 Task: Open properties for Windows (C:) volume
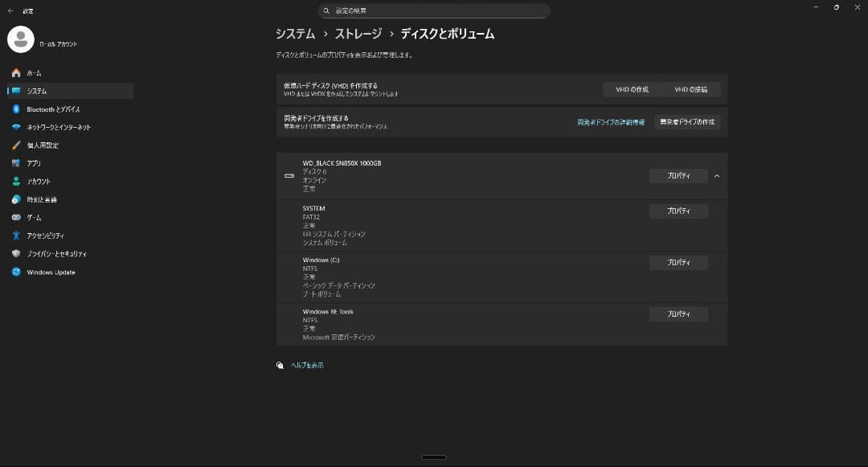678,262
